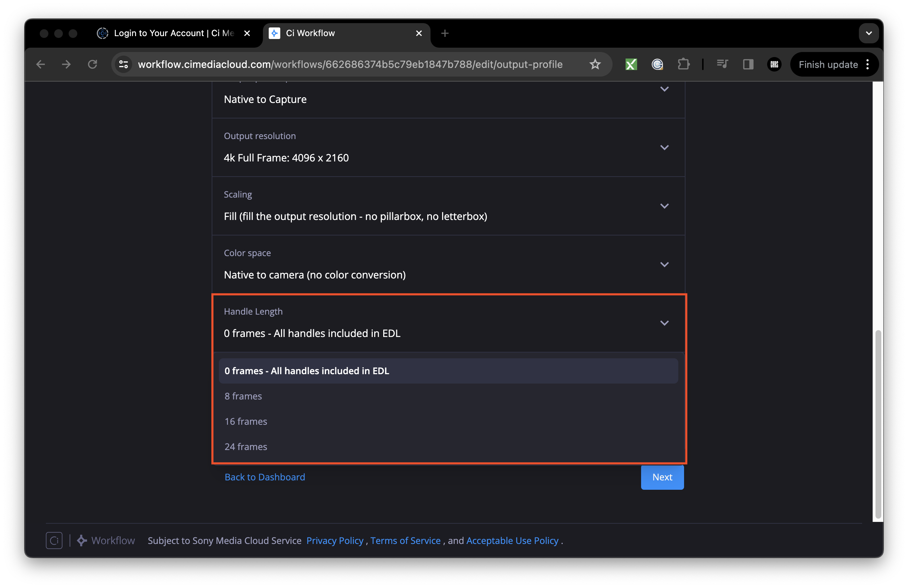Click the Next button
Screen dimensions: 908x588
[662, 477]
